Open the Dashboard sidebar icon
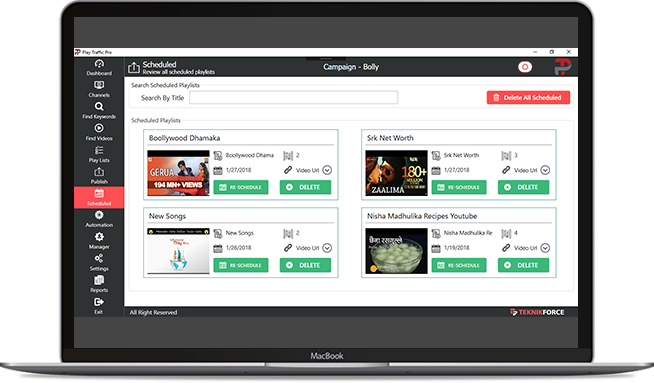 99,68
